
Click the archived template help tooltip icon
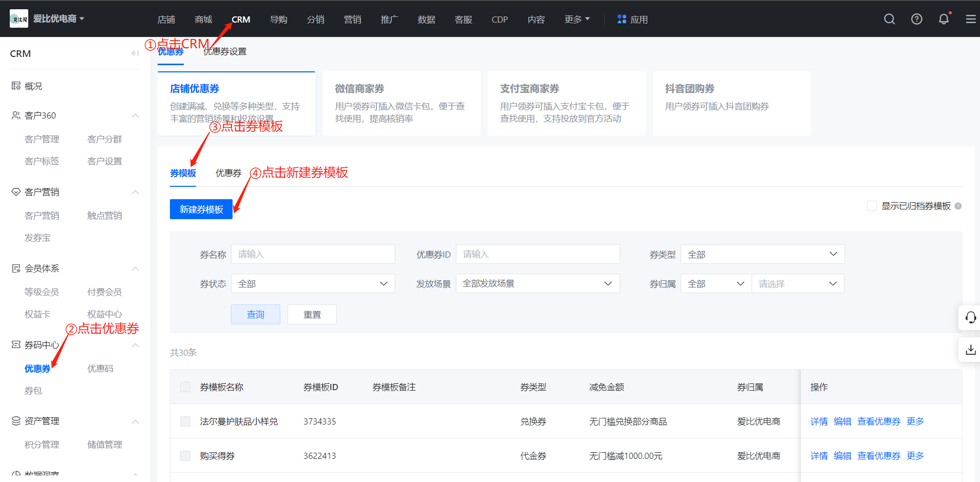tap(958, 206)
